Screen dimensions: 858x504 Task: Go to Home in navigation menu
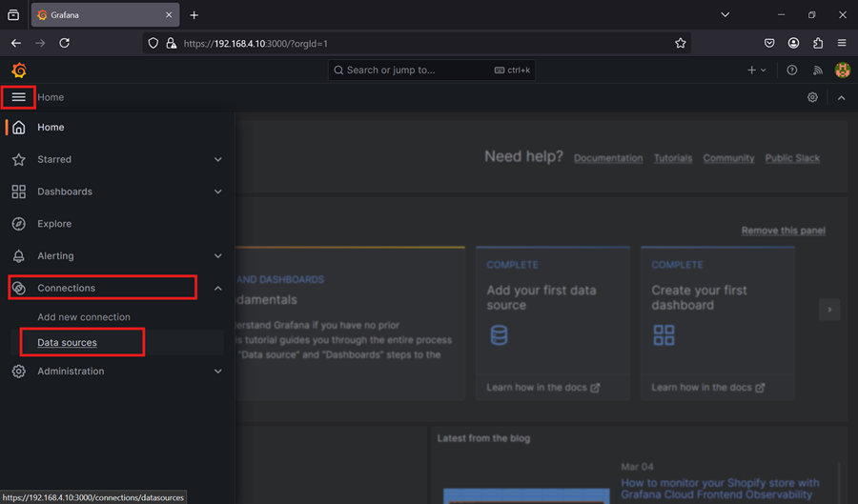[x=51, y=128]
